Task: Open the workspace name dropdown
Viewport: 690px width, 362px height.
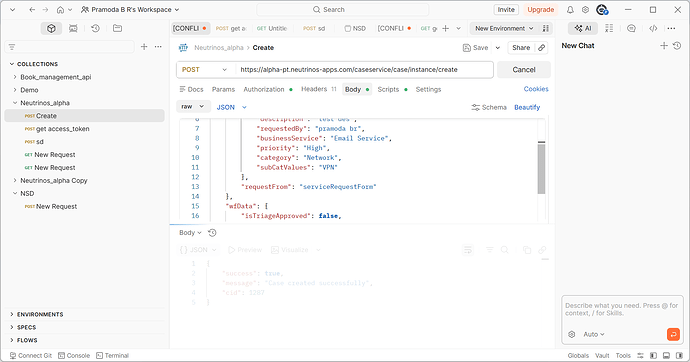Action: coord(130,10)
